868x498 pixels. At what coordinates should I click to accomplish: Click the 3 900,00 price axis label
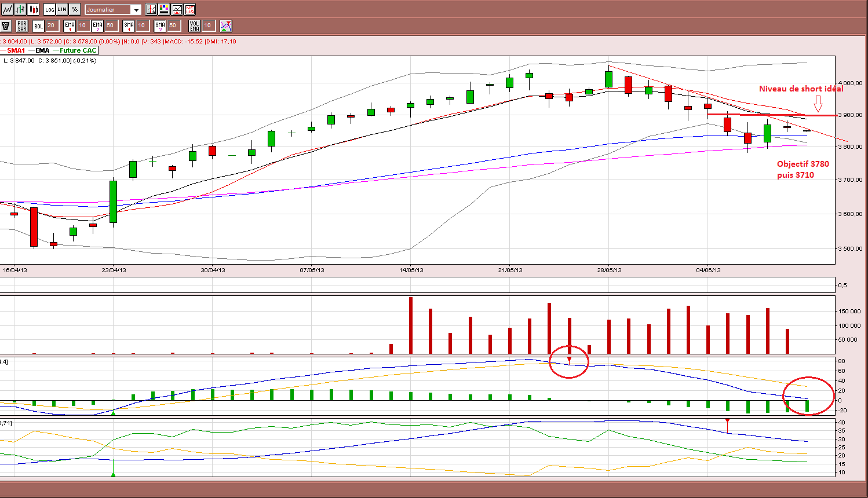pos(851,115)
